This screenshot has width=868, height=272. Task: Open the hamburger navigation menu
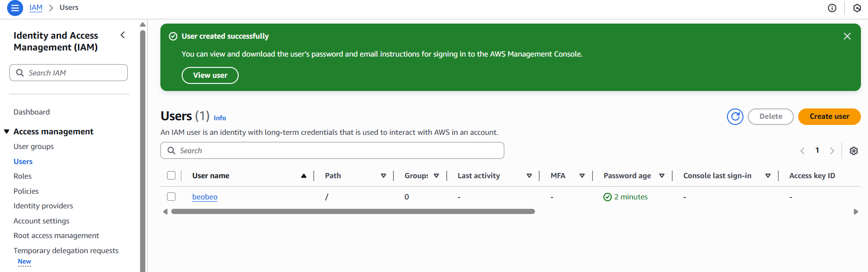tap(15, 8)
